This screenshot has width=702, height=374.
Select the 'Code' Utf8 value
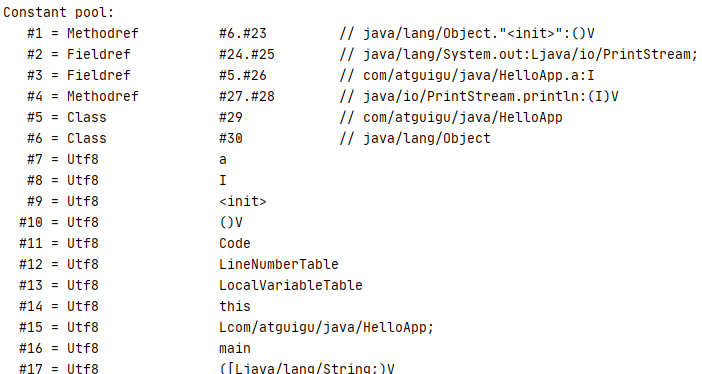235,244
